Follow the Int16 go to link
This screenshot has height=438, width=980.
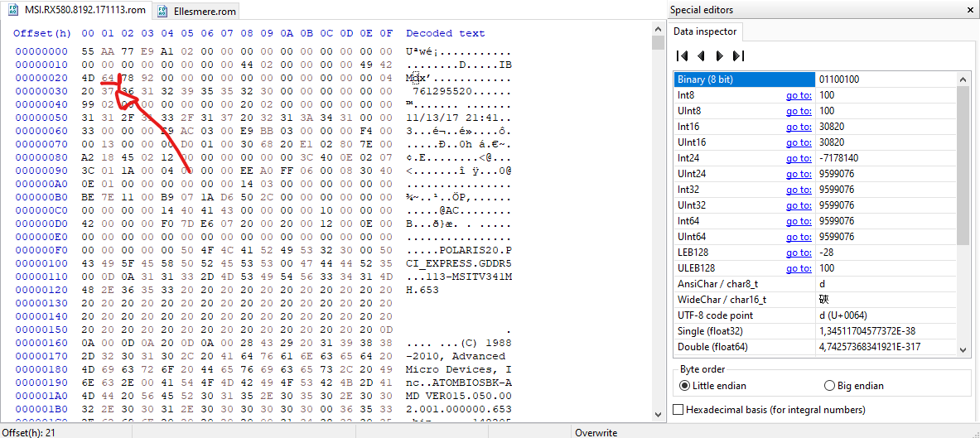click(x=798, y=127)
